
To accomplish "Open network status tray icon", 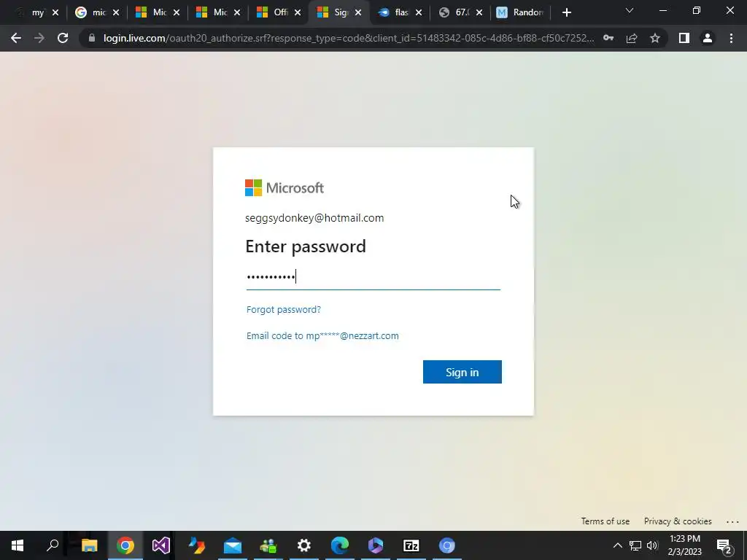I will (635, 545).
